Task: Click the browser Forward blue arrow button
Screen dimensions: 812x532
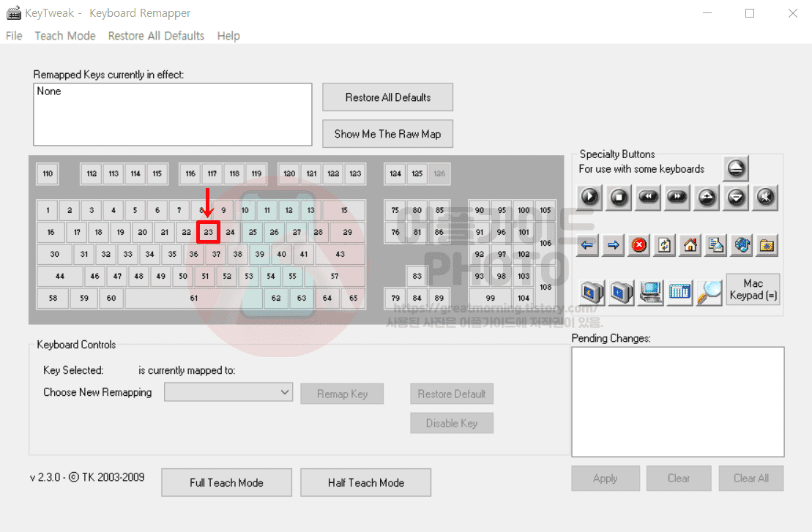Action: pyautogui.click(x=613, y=245)
